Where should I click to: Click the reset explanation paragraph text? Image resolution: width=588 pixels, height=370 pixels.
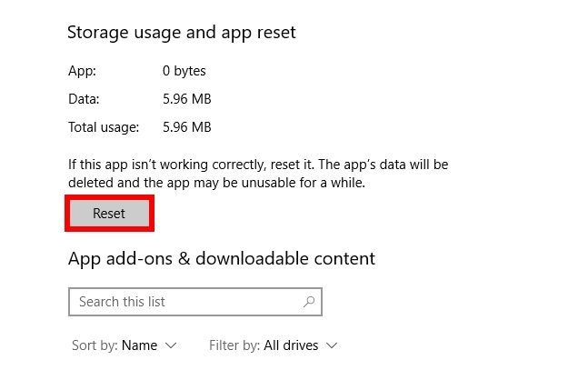click(258, 174)
